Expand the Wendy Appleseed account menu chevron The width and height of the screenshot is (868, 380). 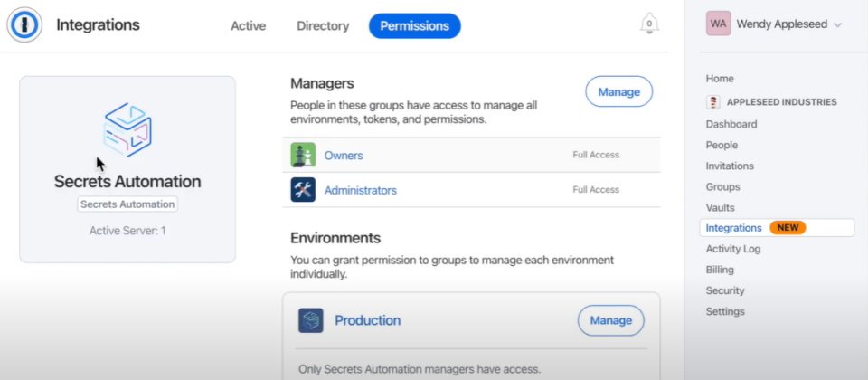click(837, 25)
